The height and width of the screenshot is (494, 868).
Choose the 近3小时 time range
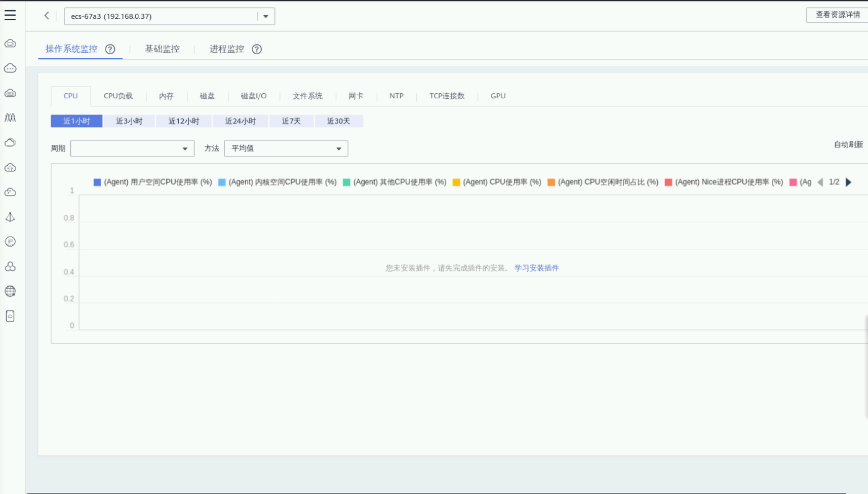[x=129, y=121]
